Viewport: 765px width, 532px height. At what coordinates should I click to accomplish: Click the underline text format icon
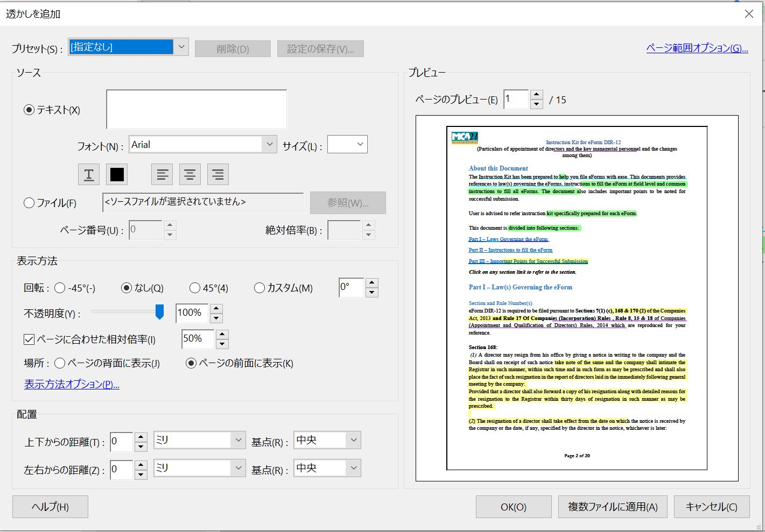pyautogui.click(x=89, y=174)
